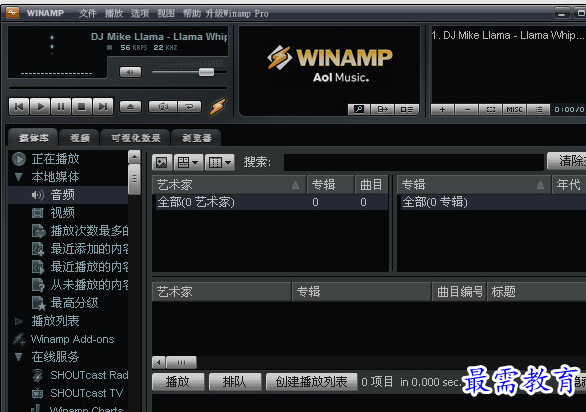Image resolution: width=586 pixels, height=412 pixels.
Task: Open SHOUTcast Radio in online services
Action: pyautogui.click(x=89, y=375)
